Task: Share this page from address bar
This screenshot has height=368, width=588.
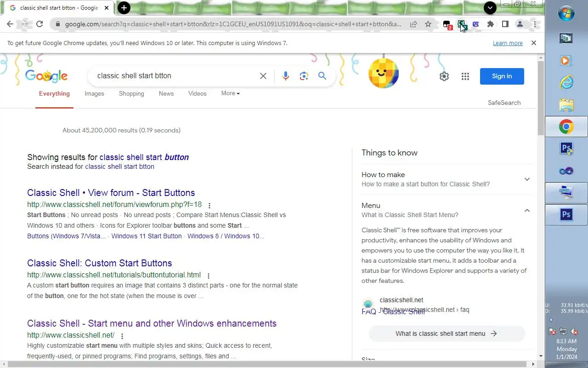Action: (x=413, y=24)
